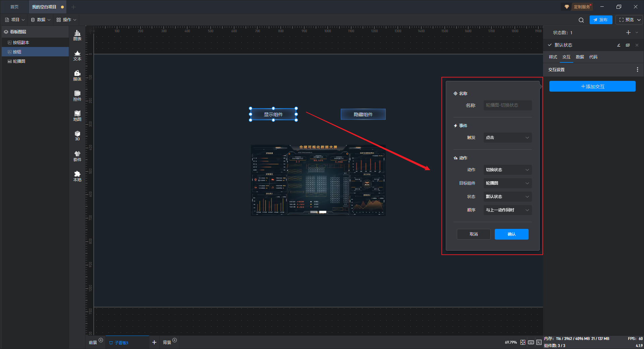Open the 图表 chart component library
Viewport: 644px width, 349px height.
[x=77, y=35]
